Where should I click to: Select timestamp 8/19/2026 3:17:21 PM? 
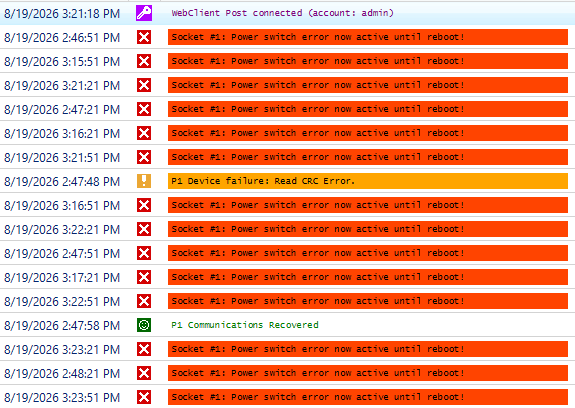coord(62,277)
